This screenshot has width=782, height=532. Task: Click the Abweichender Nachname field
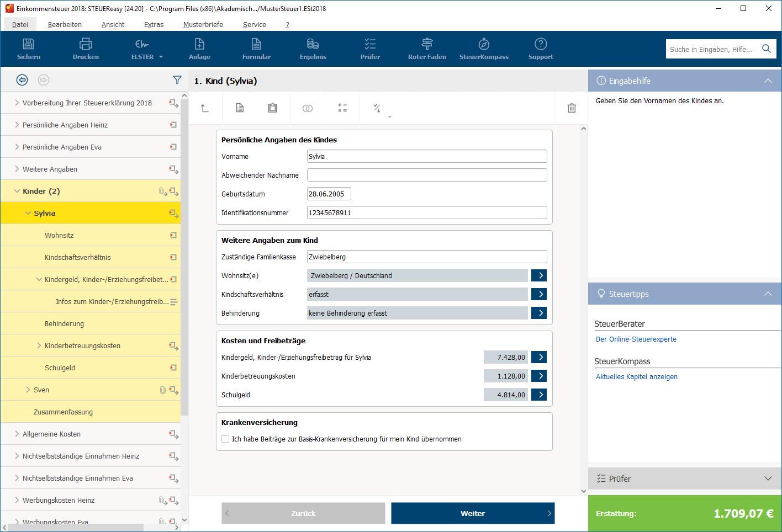pyautogui.click(x=427, y=175)
